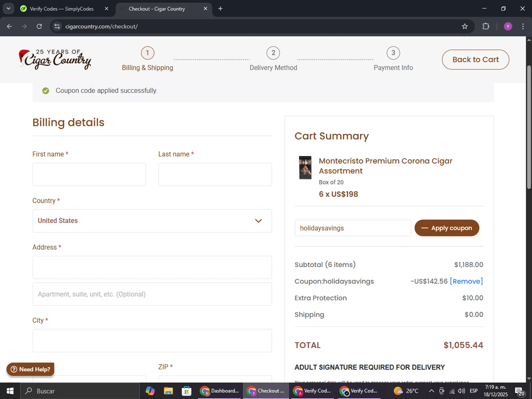Focus the First name field
532x399 pixels.
point(89,174)
